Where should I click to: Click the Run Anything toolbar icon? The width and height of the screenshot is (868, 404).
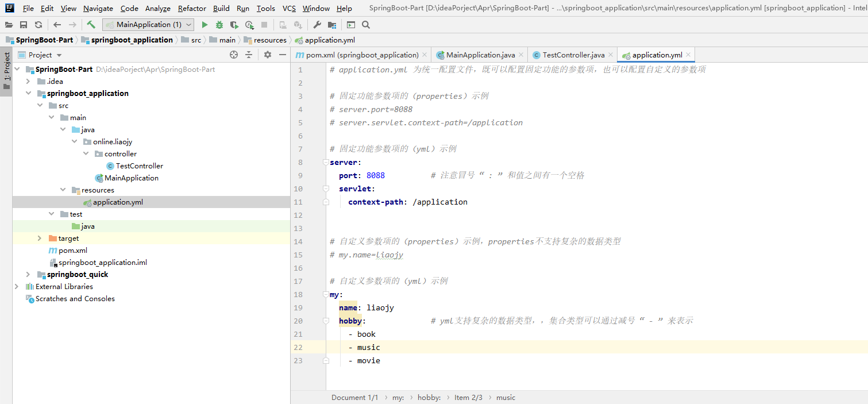351,25
